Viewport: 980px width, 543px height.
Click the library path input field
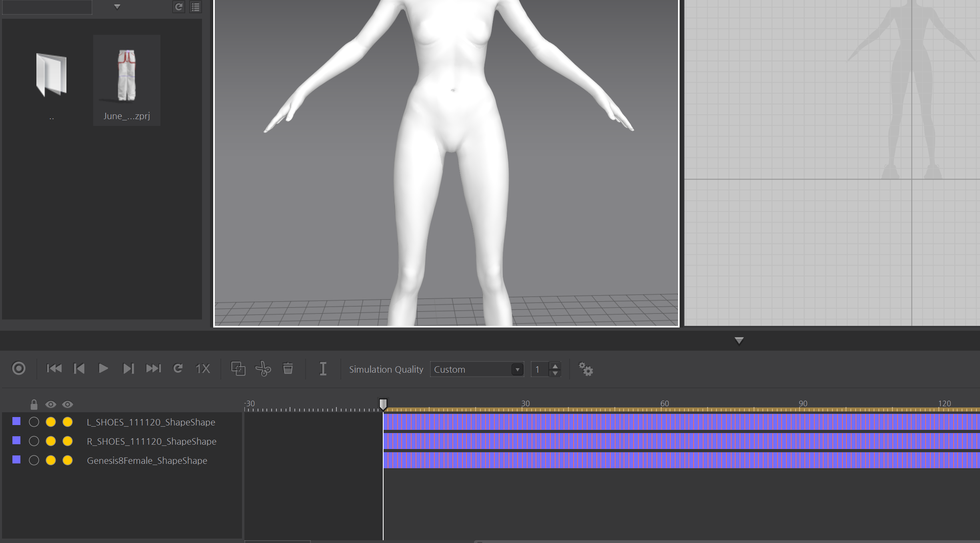[47, 7]
